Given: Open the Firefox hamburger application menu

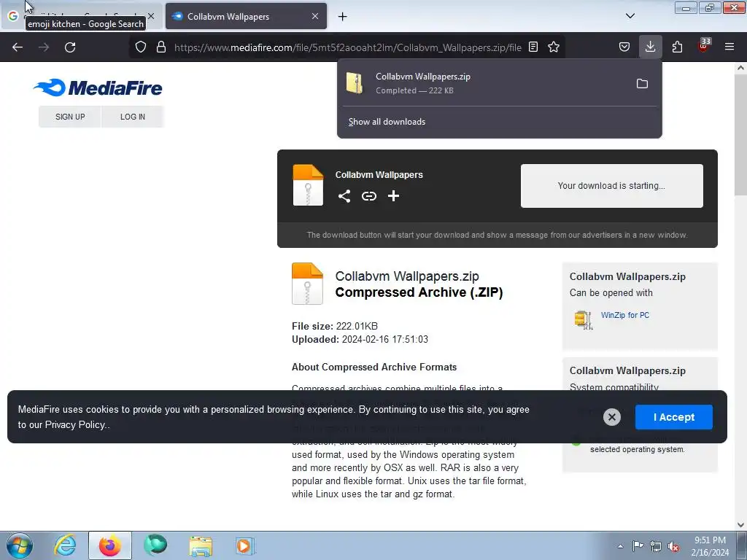Looking at the screenshot, I should (729, 47).
